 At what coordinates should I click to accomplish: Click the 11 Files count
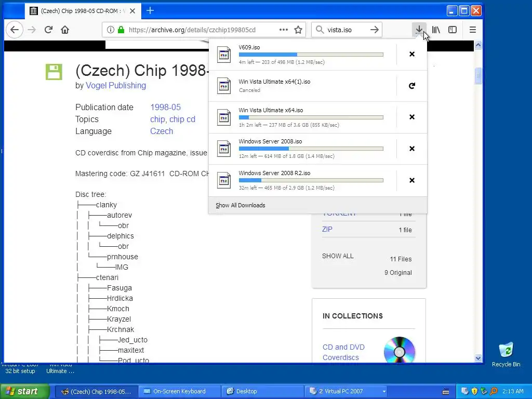tap(401, 259)
